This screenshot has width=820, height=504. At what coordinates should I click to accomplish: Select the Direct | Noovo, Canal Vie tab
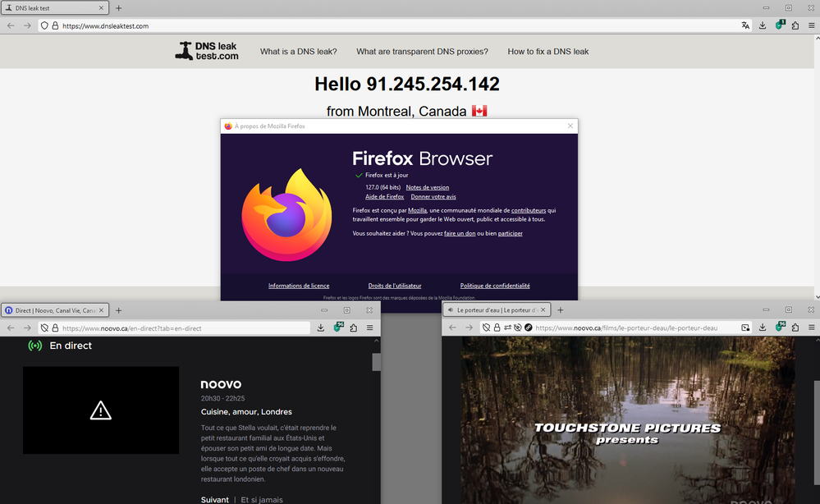[55, 310]
